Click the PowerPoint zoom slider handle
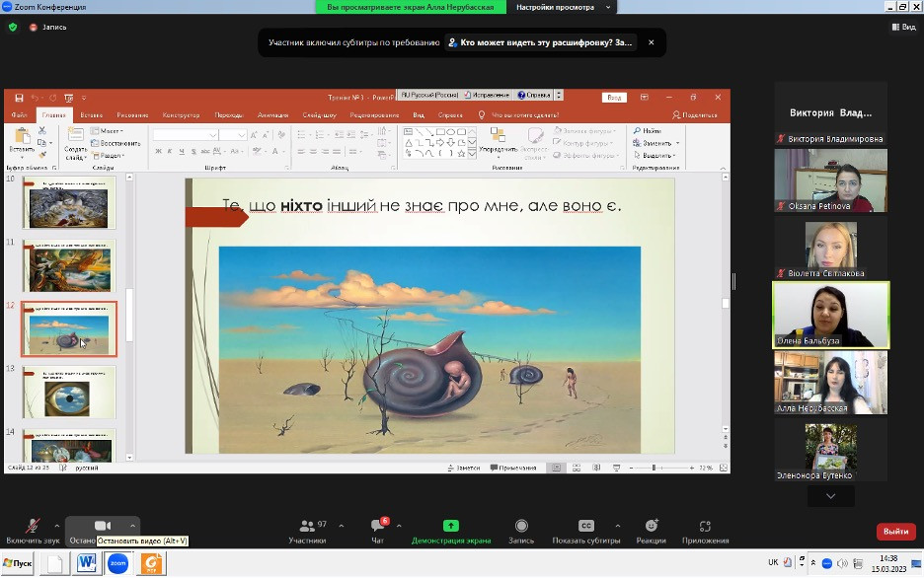Viewport: 924px width, 578px height. click(654, 468)
